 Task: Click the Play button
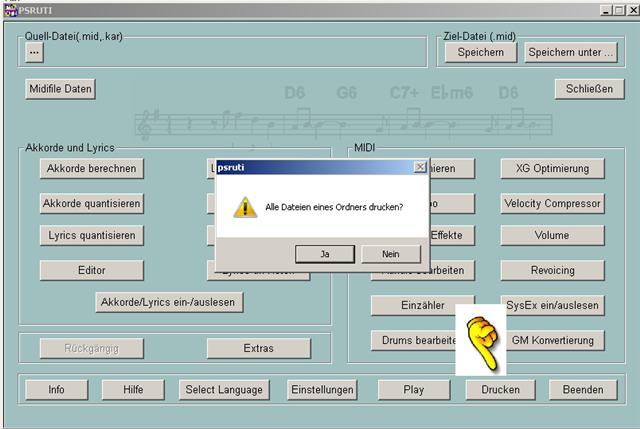click(413, 389)
